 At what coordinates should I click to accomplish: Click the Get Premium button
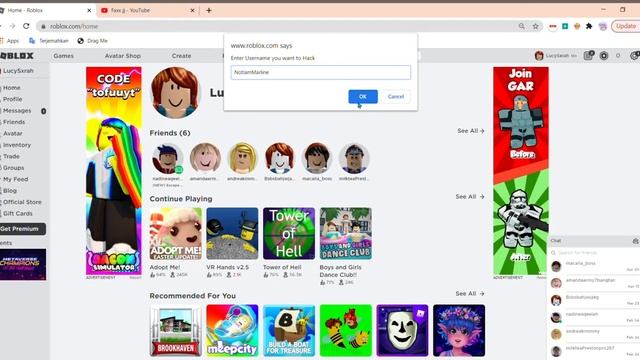click(22, 229)
